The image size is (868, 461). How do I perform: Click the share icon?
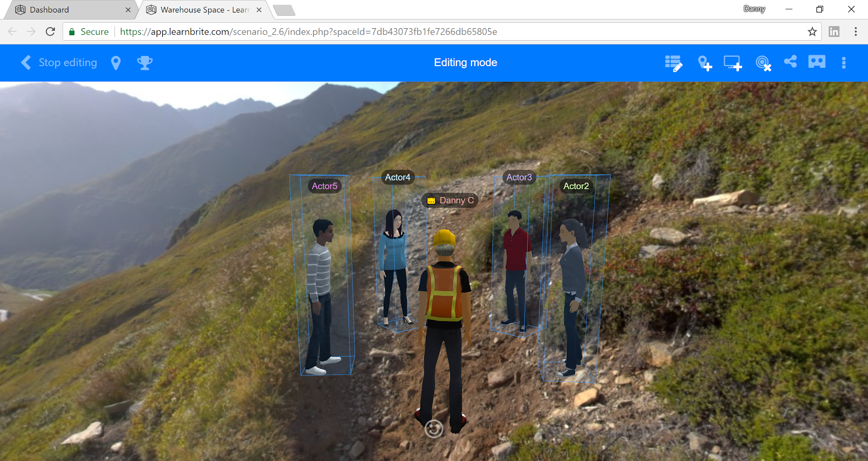[x=790, y=62]
